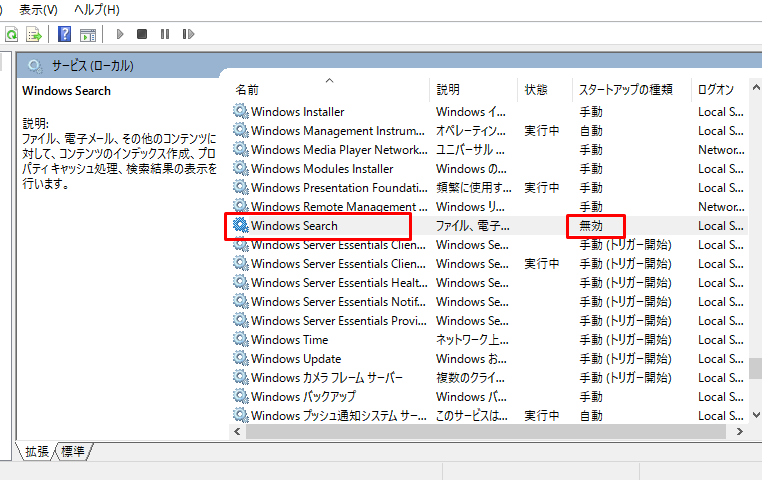Click the gear icon for Windows Search
This screenshot has width=768, height=486.
coord(240,225)
